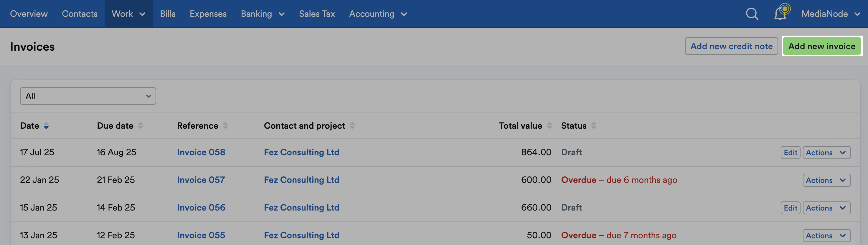Open the Invoice 055 link
This screenshot has width=868, height=245.
tap(201, 235)
